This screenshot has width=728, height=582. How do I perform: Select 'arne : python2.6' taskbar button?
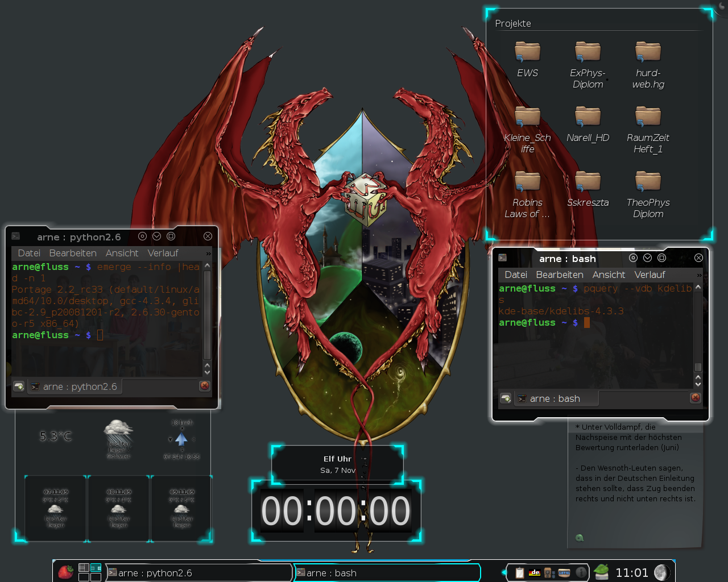pos(199,573)
